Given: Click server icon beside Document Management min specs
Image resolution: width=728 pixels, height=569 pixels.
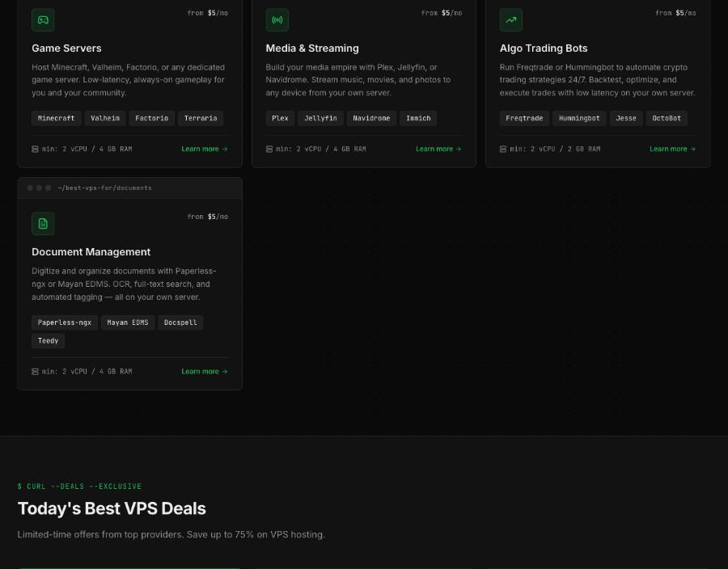Looking at the screenshot, I should coord(35,372).
